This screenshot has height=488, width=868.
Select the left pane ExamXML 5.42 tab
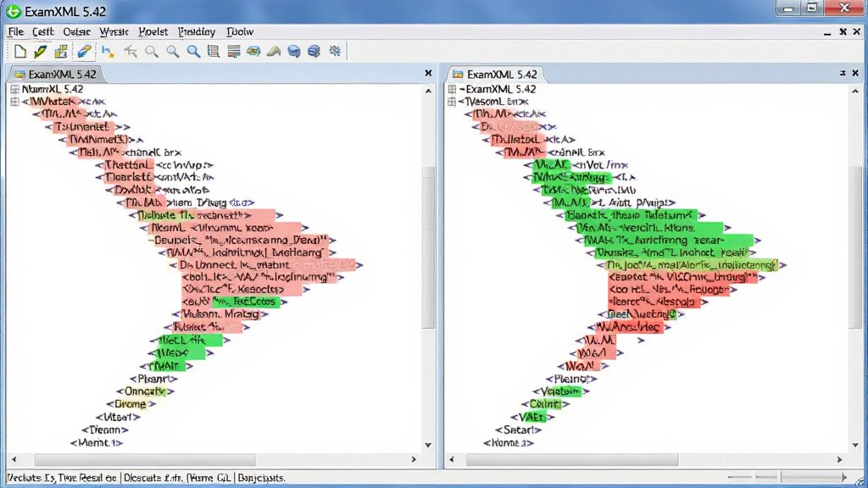point(55,75)
